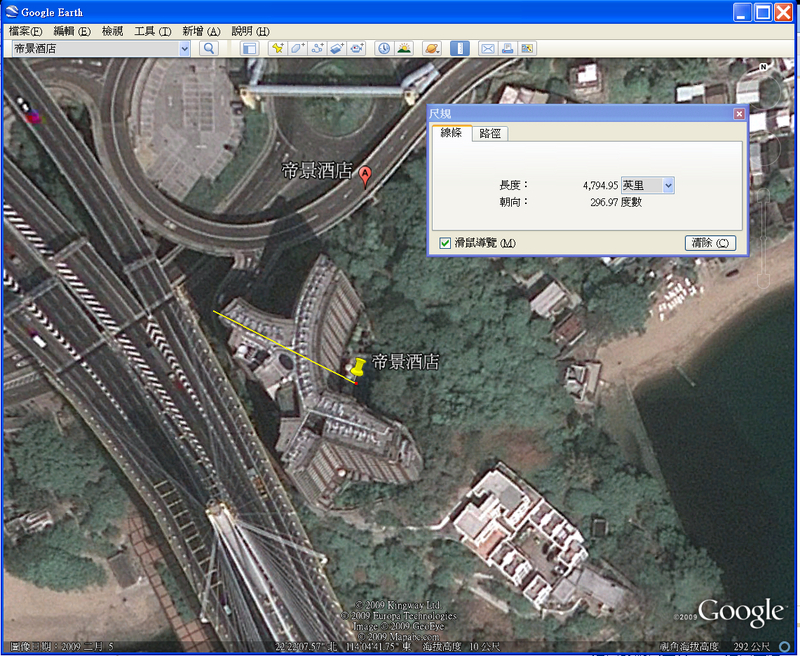800x656 pixels.
Task: Click the heading value 296.97
Action: tap(604, 203)
